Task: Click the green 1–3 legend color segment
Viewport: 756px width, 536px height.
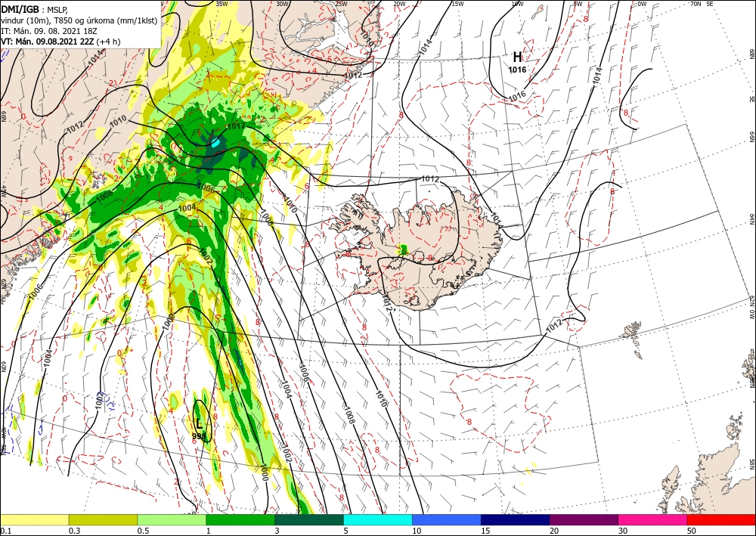Action: click(240, 519)
